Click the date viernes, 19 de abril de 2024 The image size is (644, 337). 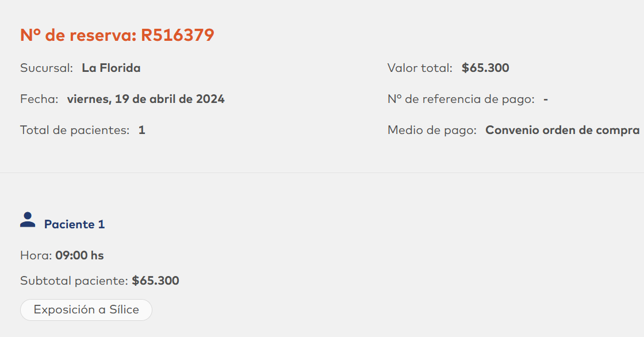pos(145,99)
